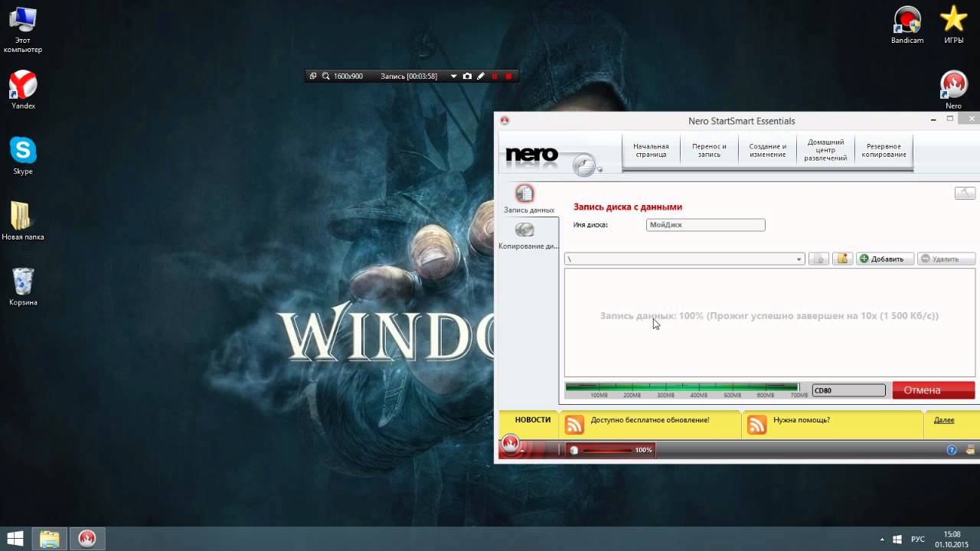This screenshot has width=980, height=551.
Task: Click the Далее link
Action: tap(944, 420)
